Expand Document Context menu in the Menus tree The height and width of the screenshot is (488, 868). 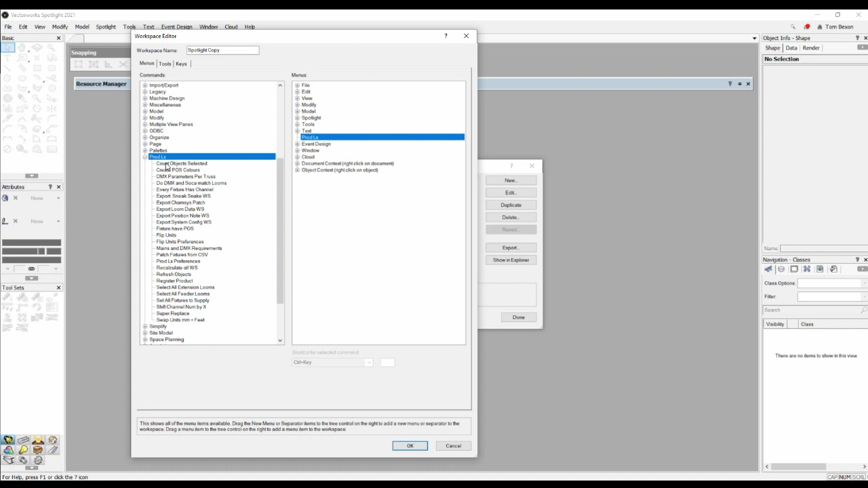(297, 163)
